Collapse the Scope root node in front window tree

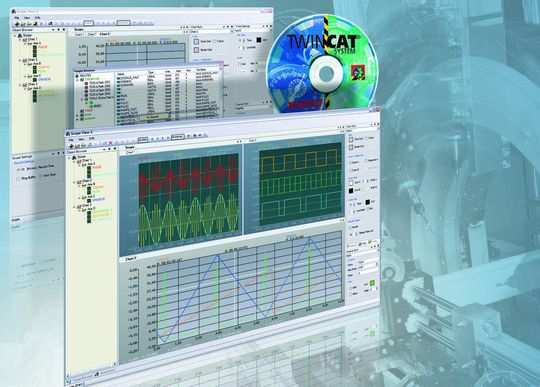pos(69,158)
